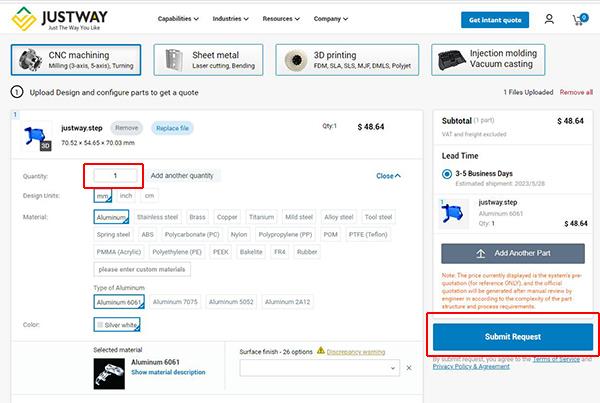
Task: Collapse the part settings with Close
Action: (x=388, y=176)
